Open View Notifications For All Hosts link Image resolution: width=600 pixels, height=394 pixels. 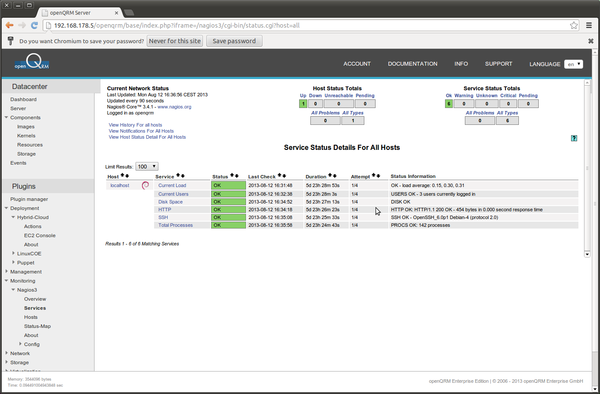pyautogui.click(x=141, y=131)
